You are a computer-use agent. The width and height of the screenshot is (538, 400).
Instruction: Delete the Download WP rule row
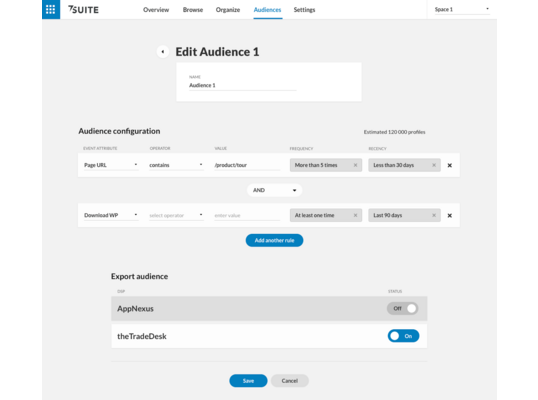[449, 215]
